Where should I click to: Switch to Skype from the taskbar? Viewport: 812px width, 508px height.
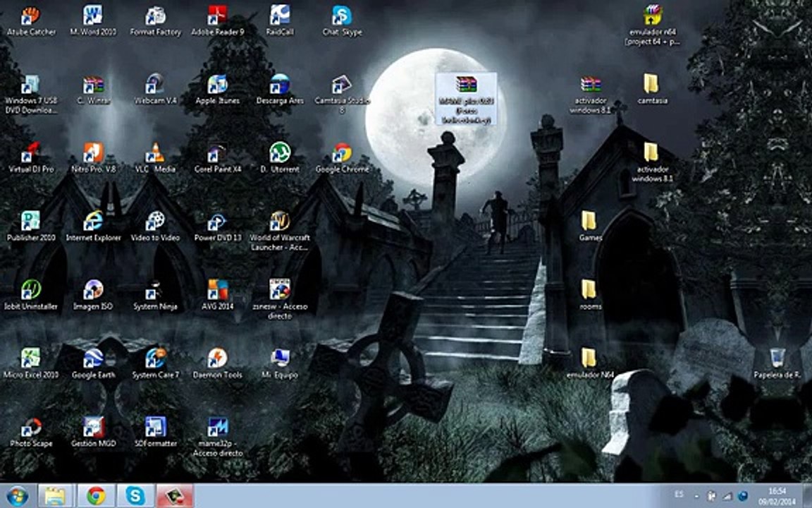point(135,496)
